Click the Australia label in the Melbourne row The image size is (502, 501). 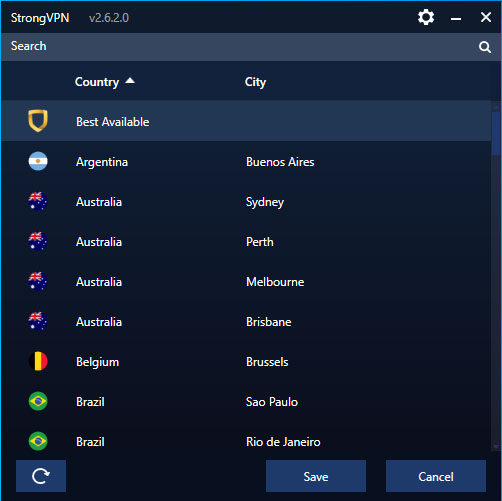[99, 282]
